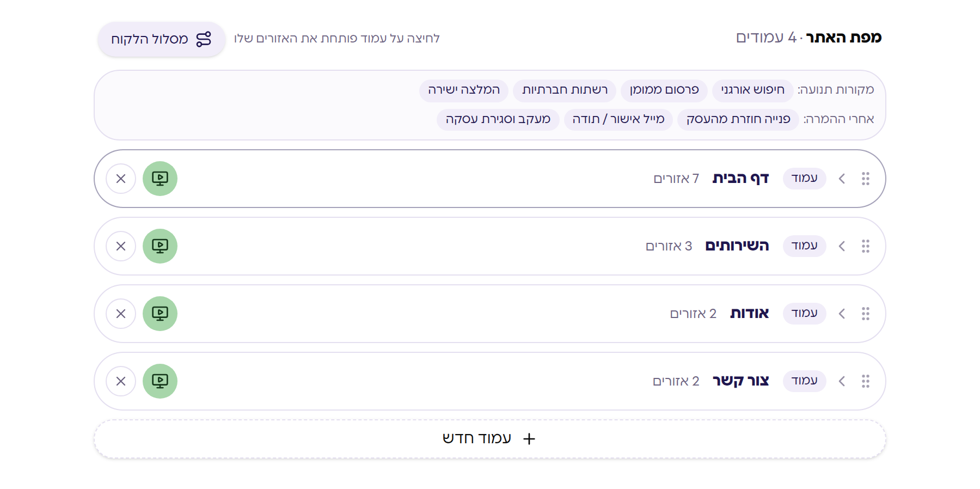Screen dimensions: 980x489
Task: Expand the השירותים page chevron
Action: pos(842,246)
